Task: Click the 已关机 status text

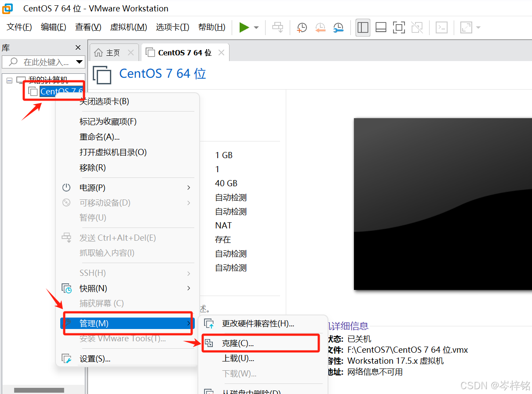Action: pos(359,339)
